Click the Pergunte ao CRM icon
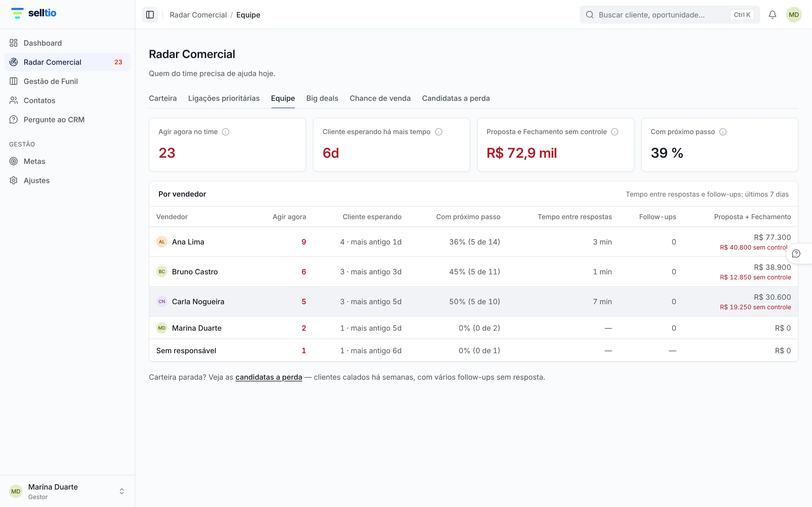This screenshot has width=812, height=507. point(14,120)
